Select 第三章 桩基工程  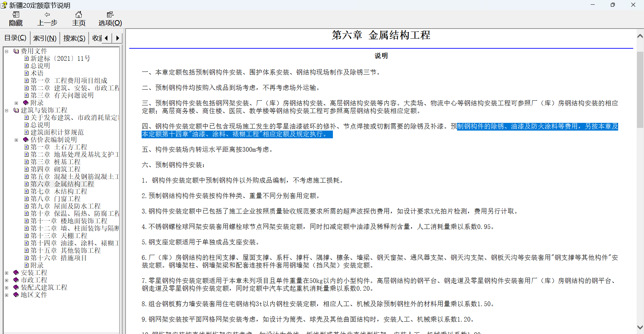[55, 162]
